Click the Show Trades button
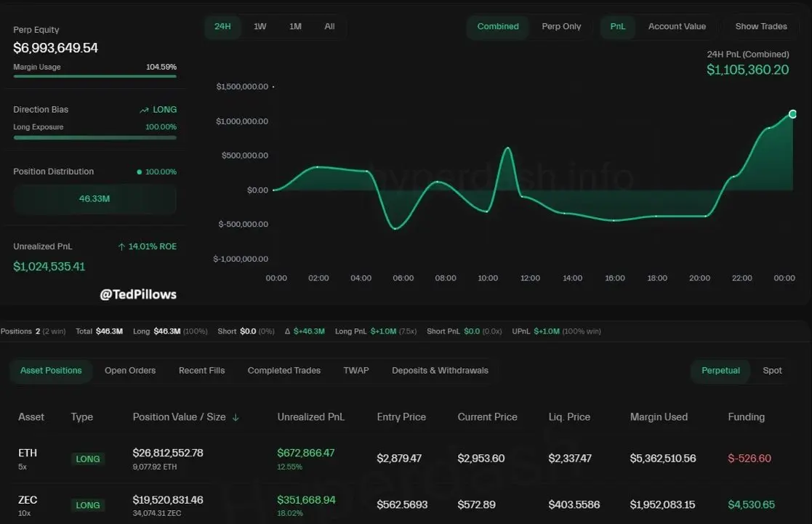Screen dimensions: 812x524 (x=761, y=27)
